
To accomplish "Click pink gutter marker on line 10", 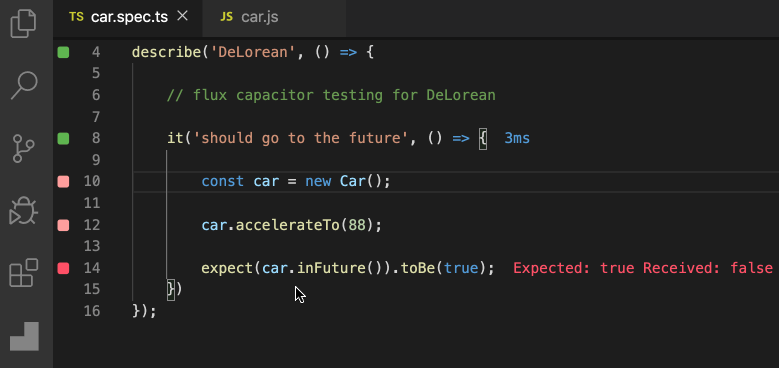I will click(x=63, y=182).
